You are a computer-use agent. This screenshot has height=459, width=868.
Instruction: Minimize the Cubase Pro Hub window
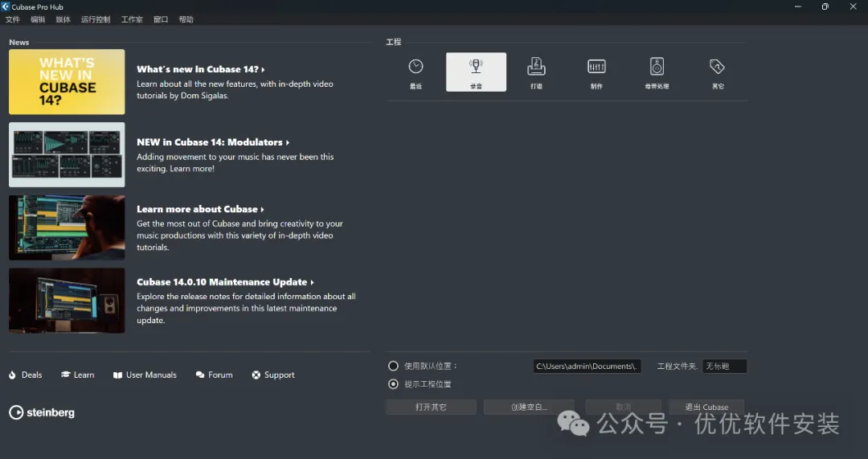(x=798, y=6)
